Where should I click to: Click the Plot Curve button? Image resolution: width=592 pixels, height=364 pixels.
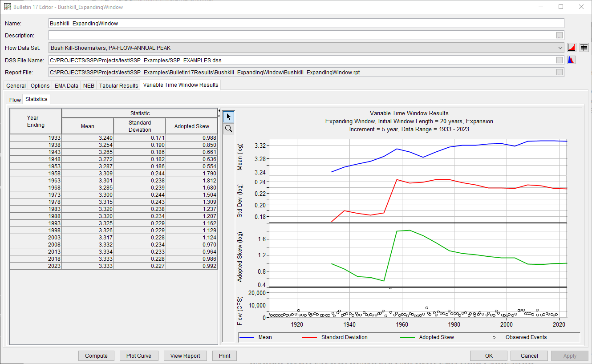tap(138, 356)
